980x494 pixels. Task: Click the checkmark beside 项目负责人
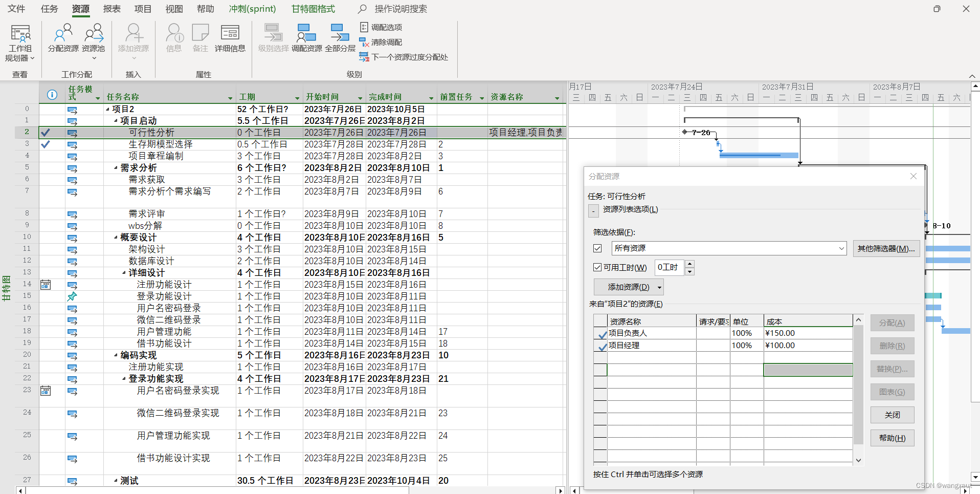pyautogui.click(x=603, y=334)
